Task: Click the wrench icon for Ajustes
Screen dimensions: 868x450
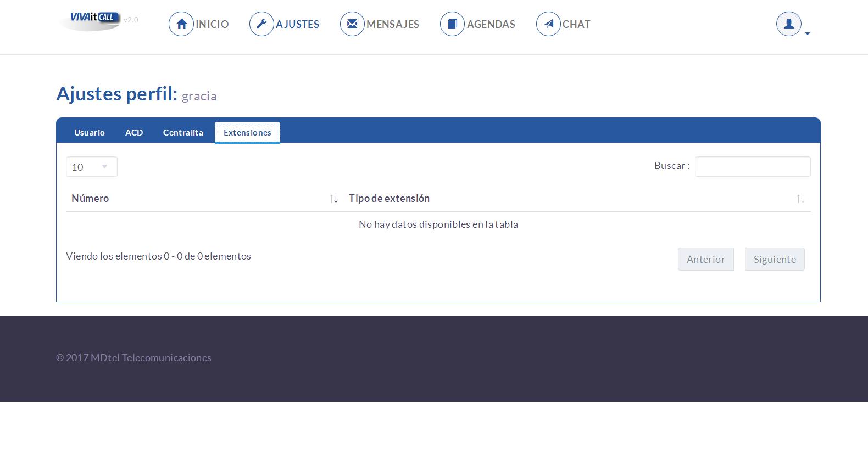Action: coord(261,24)
